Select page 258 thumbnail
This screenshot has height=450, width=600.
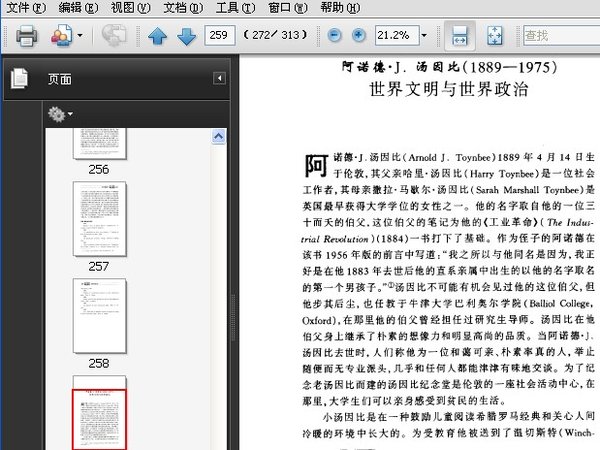(98, 315)
